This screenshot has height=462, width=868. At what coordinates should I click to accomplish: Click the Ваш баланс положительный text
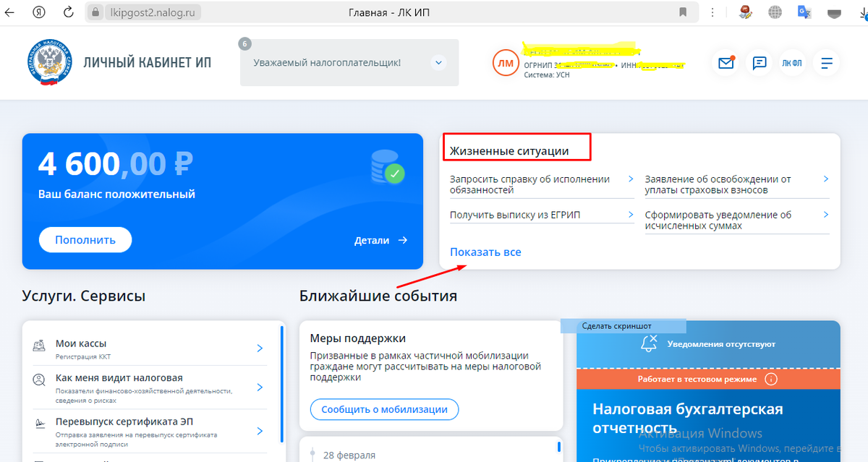tap(116, 194)
